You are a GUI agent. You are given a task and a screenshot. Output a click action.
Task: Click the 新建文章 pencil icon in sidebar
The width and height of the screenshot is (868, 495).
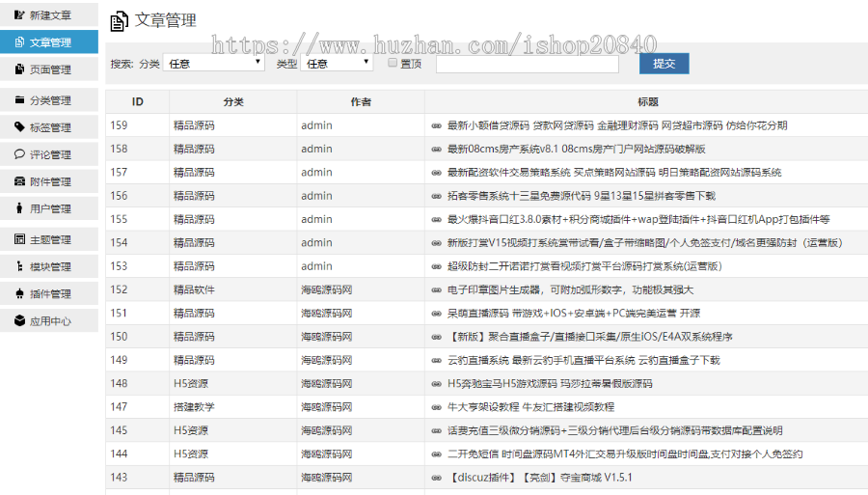click(x=19, y=14)
